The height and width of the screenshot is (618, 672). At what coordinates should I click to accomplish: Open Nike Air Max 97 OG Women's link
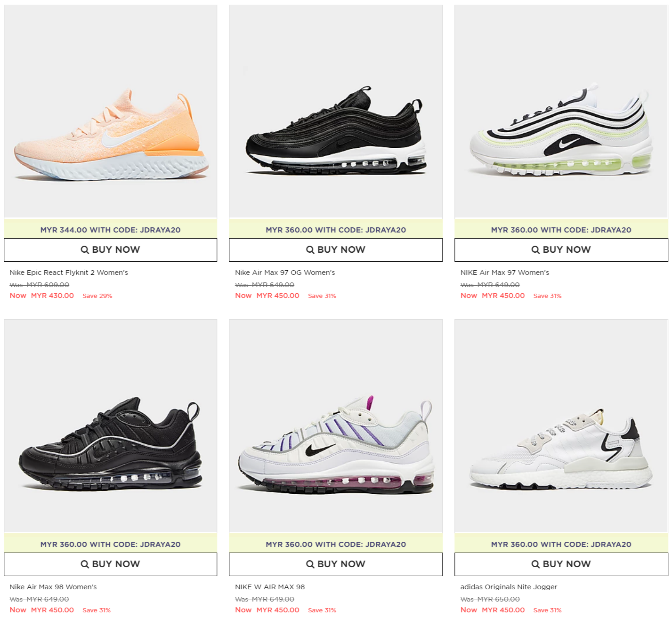coord(285,273)
